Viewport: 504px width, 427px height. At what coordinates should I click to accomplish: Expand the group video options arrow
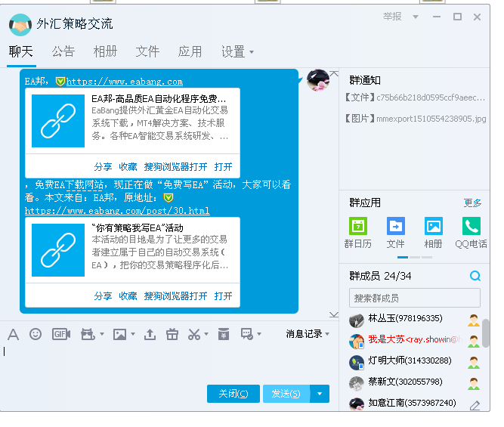(x=101, y=334)
